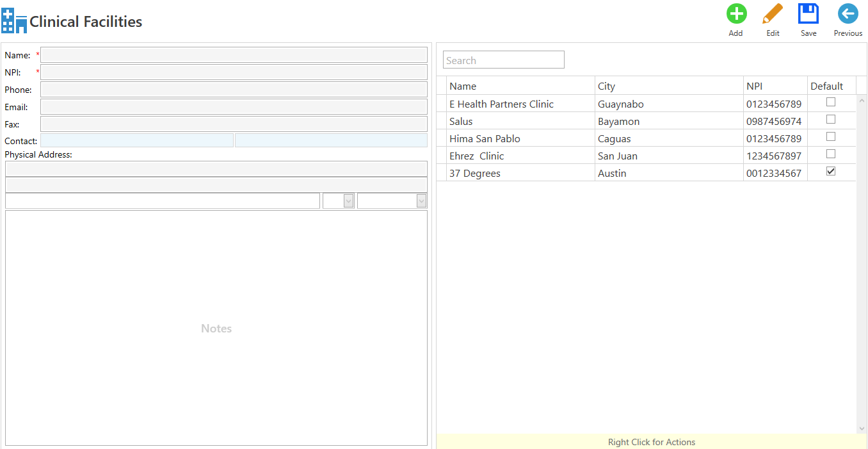Click the Add facility icon
868x449 pixels.
point(735,13)
